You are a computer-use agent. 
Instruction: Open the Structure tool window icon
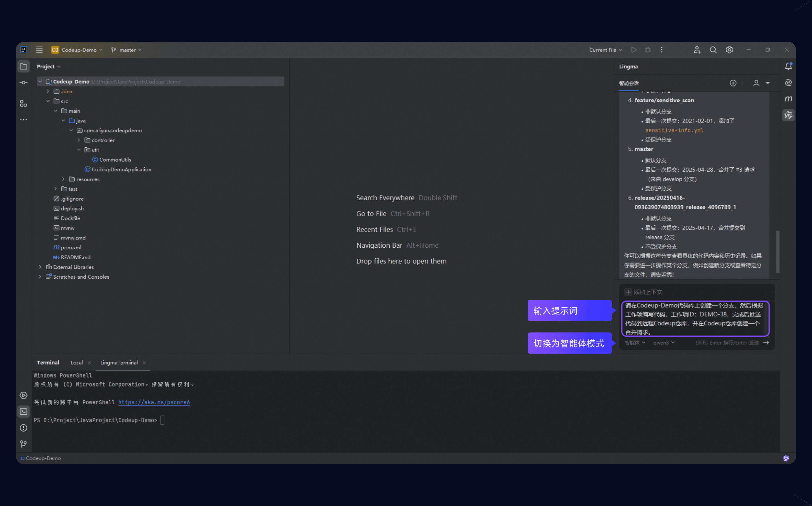[23, 103]
